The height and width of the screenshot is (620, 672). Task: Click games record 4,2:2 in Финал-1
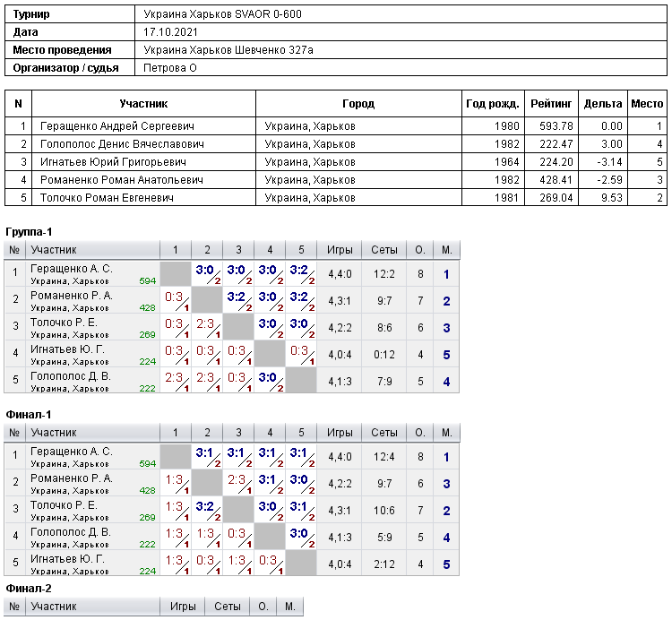tap(340, 484)
